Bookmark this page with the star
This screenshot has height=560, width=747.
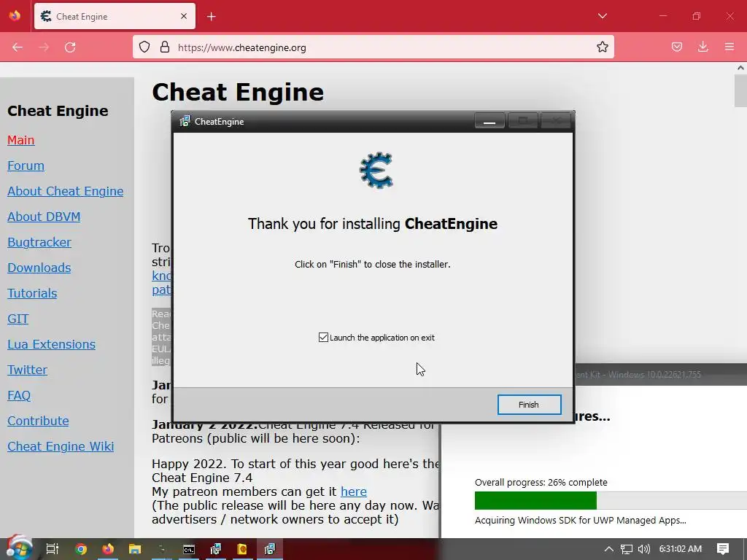point(602,47)
